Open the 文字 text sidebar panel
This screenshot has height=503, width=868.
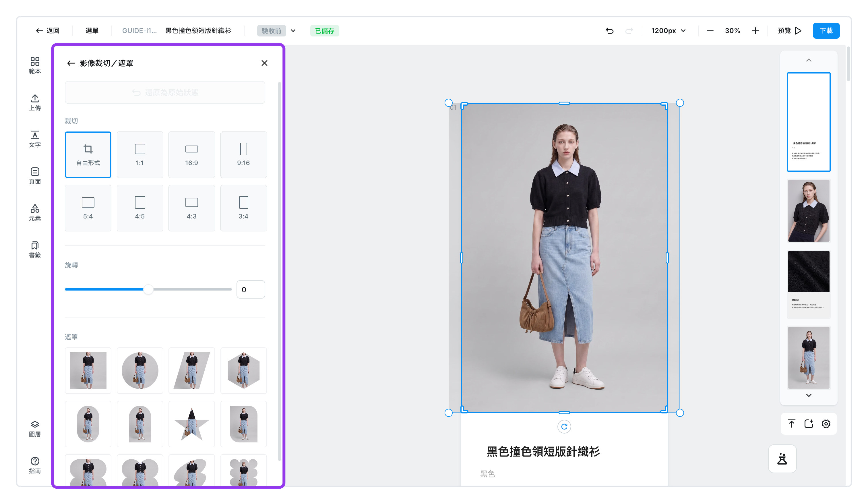point(35,139)
